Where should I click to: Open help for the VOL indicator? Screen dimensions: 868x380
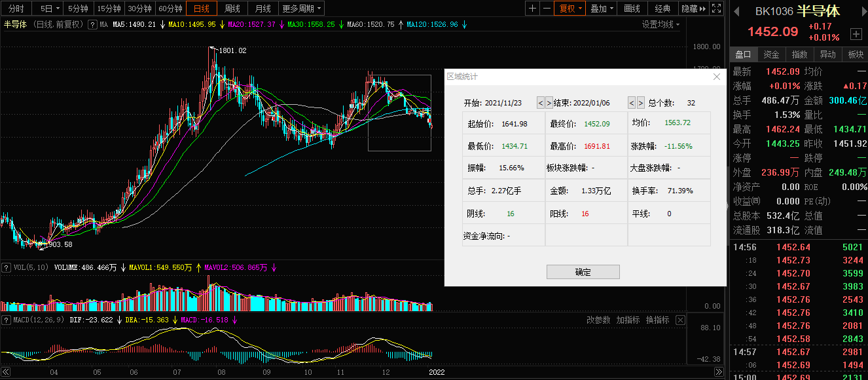pos(6,267)
